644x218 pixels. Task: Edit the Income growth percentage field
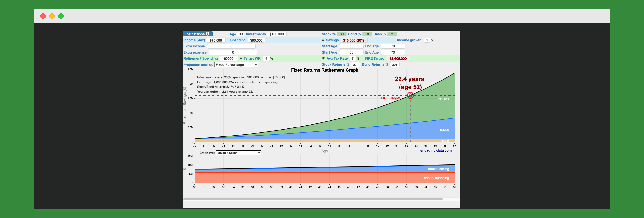click(427, 40)
